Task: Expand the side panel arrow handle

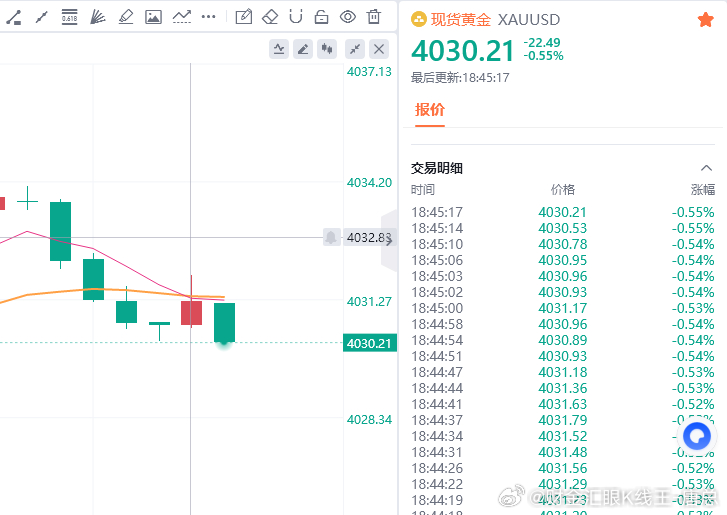Action: [389, 240]
